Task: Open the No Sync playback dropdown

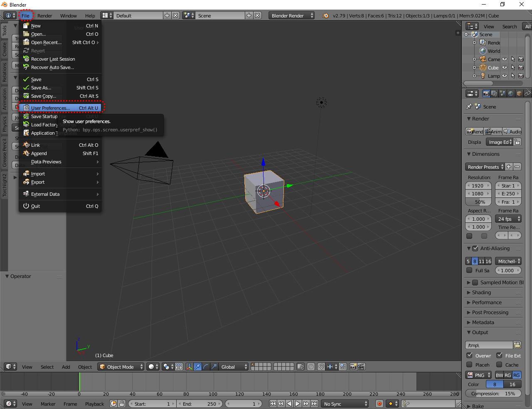Action: click(x=345, y=404)
